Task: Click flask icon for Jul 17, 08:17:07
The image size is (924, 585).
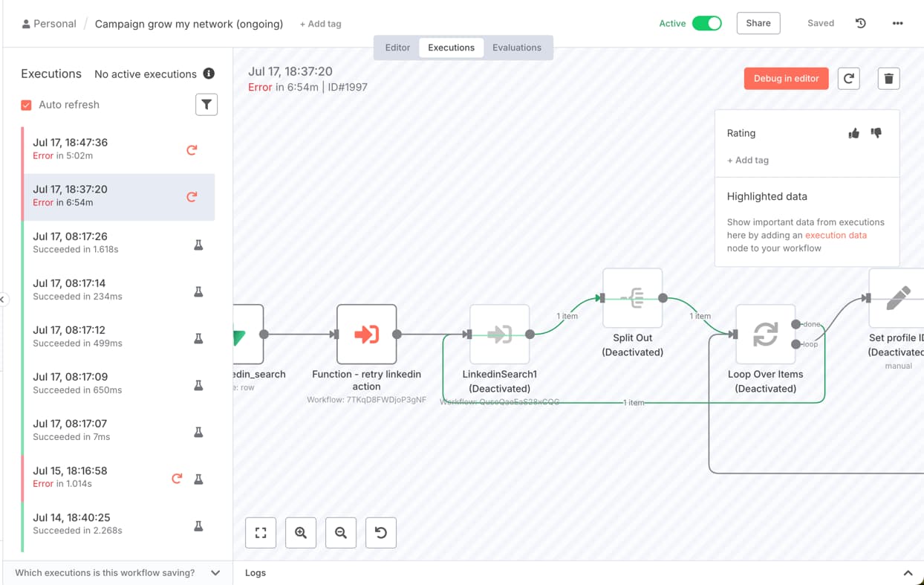Action: pos(198,432)
